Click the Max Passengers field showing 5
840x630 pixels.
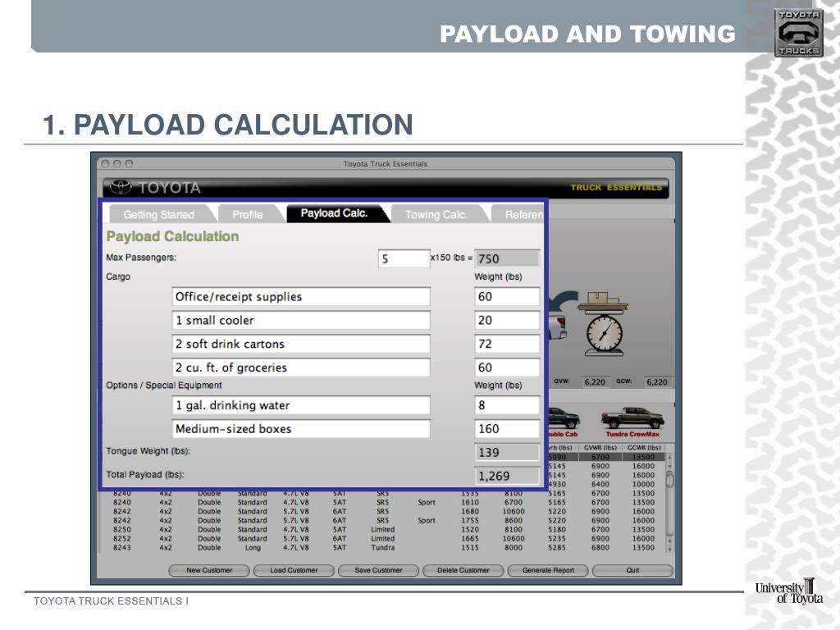pyautogui.click(x=404, y=259)
